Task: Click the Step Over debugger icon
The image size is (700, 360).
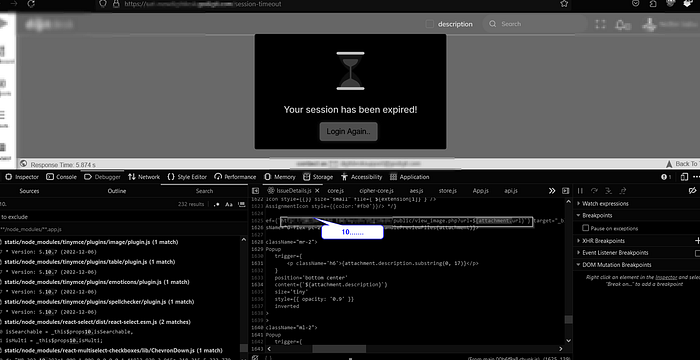Action: 594,191
